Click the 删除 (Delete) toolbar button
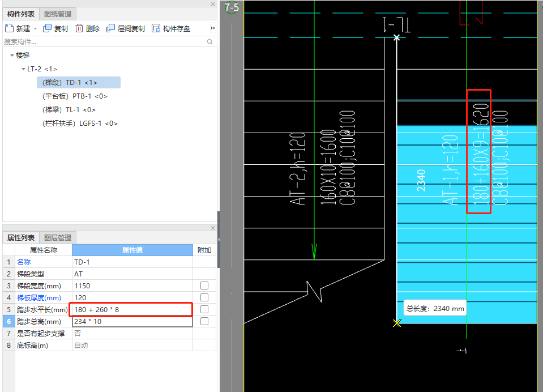 (x=88, y=28)
